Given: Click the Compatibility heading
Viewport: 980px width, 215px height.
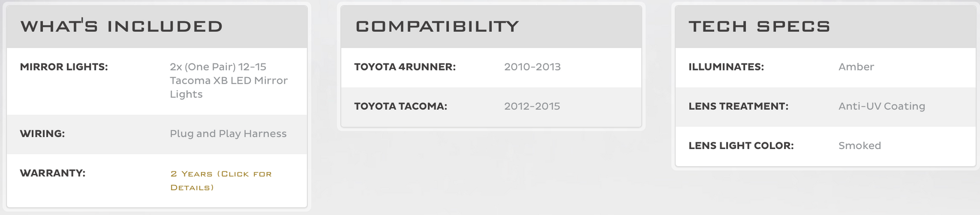Looking at the screenshot, I should click(437, 27).
